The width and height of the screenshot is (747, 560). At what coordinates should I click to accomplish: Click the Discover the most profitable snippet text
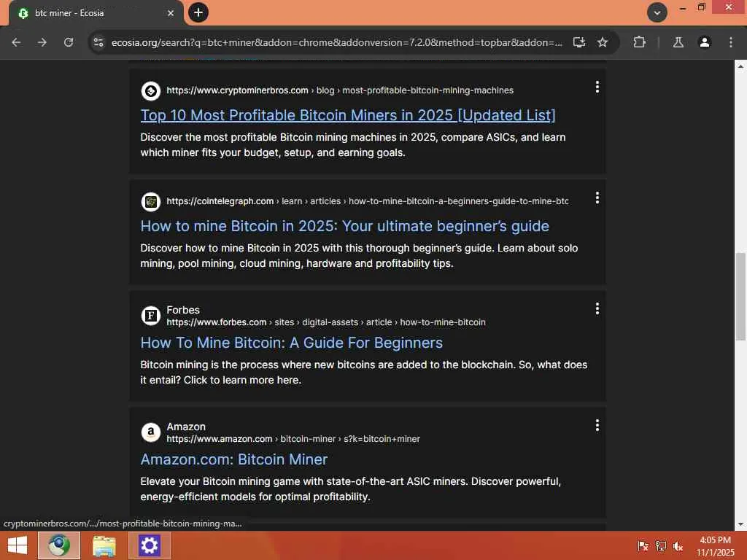[352, 145]
